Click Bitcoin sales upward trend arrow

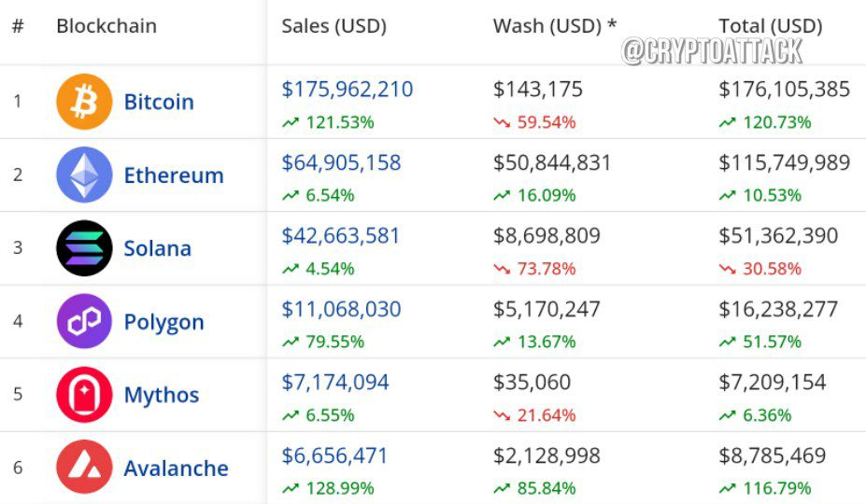coord(291,122)
